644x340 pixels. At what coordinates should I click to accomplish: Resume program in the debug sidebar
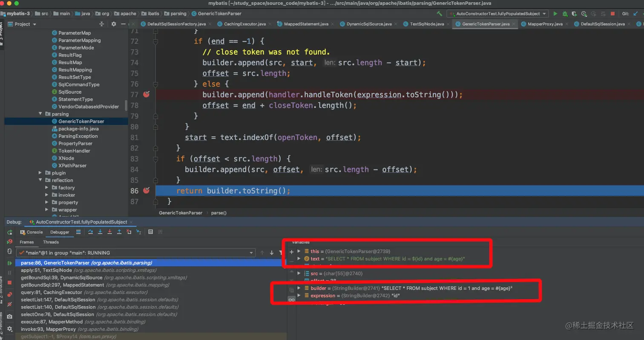9,263
